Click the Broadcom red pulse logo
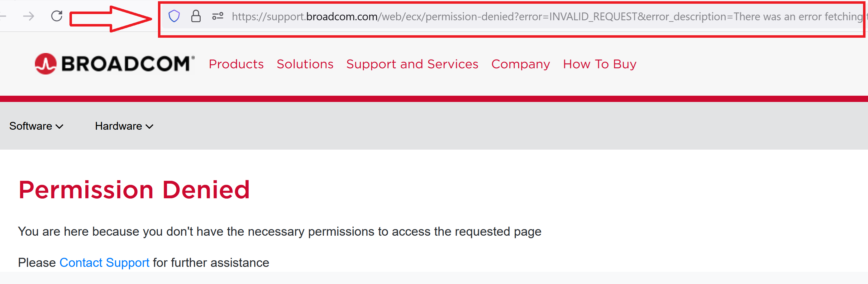The image size is (868, 284). tap(45, 64)
